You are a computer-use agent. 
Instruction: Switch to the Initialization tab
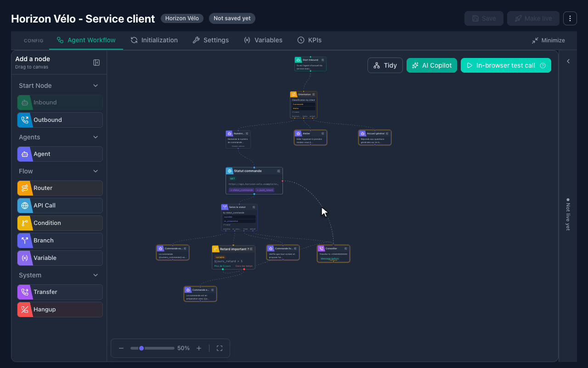click(x=154, y=40)
